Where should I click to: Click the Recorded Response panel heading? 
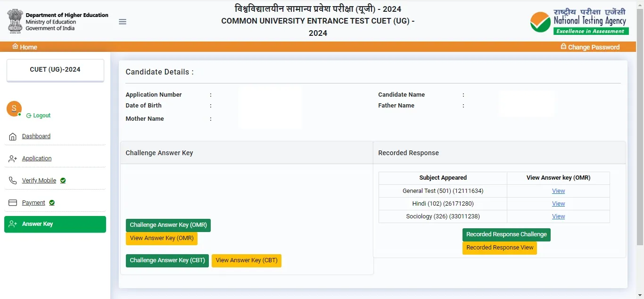tap(408, 153)
